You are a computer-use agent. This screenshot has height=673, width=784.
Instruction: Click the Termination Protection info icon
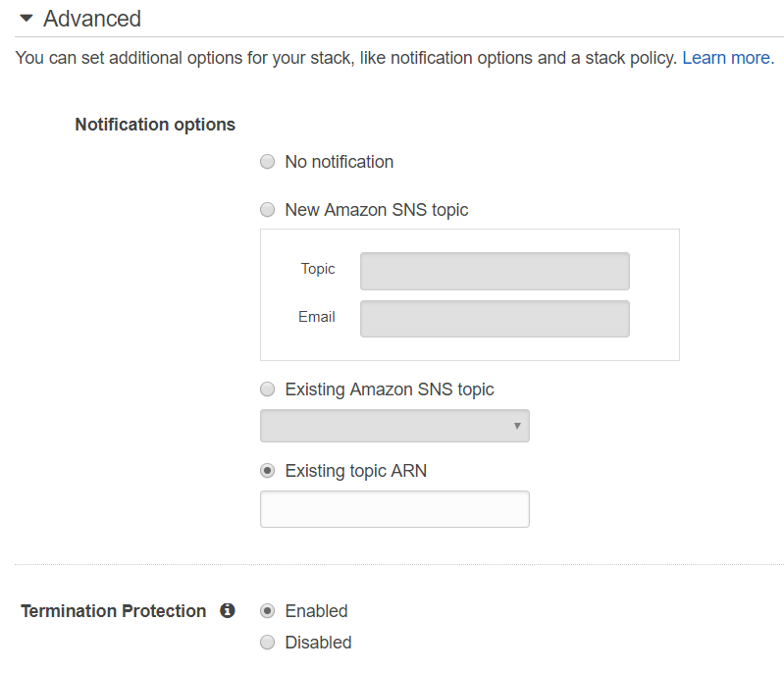228,611
